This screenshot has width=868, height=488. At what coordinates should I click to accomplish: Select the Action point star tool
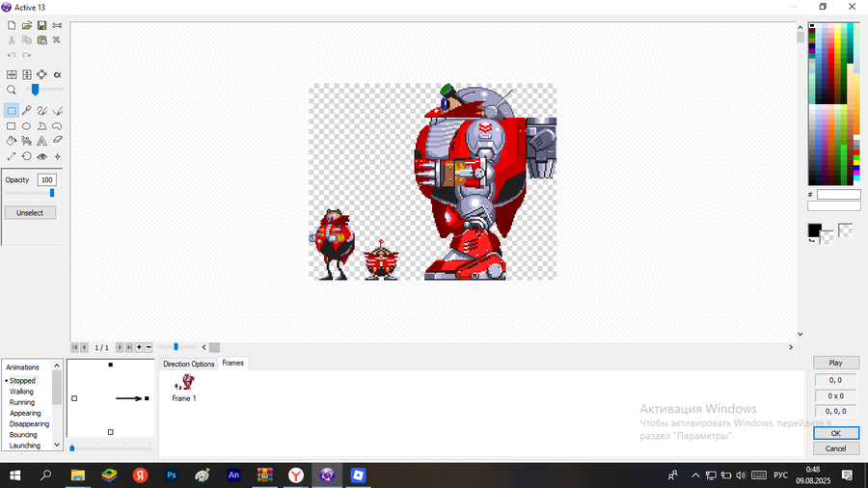click(57, 156)
